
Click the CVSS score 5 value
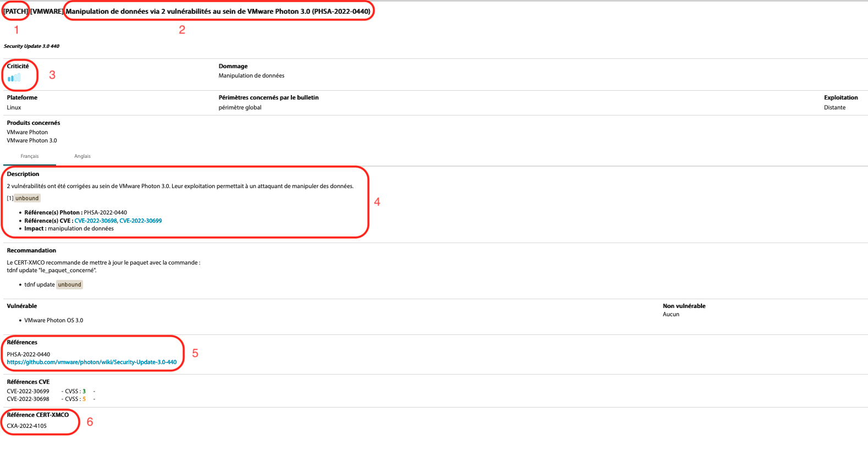tap(84, 399)
